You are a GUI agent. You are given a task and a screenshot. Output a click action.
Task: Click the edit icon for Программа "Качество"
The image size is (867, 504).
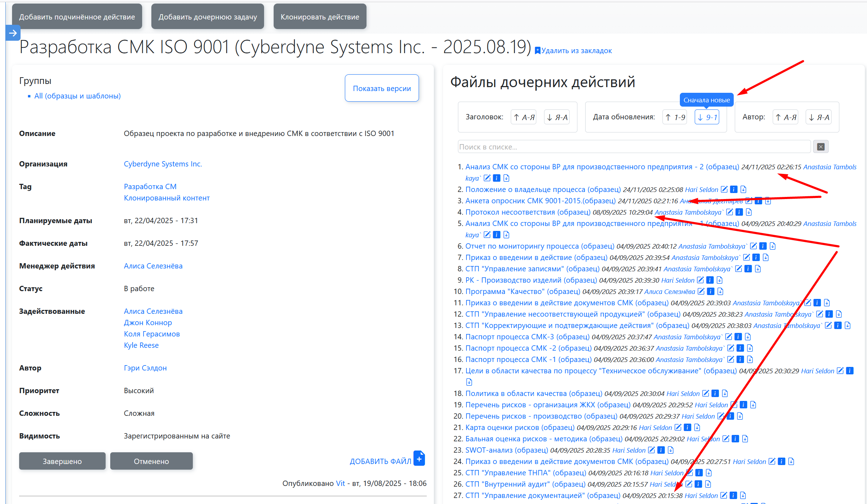[701, 291]
